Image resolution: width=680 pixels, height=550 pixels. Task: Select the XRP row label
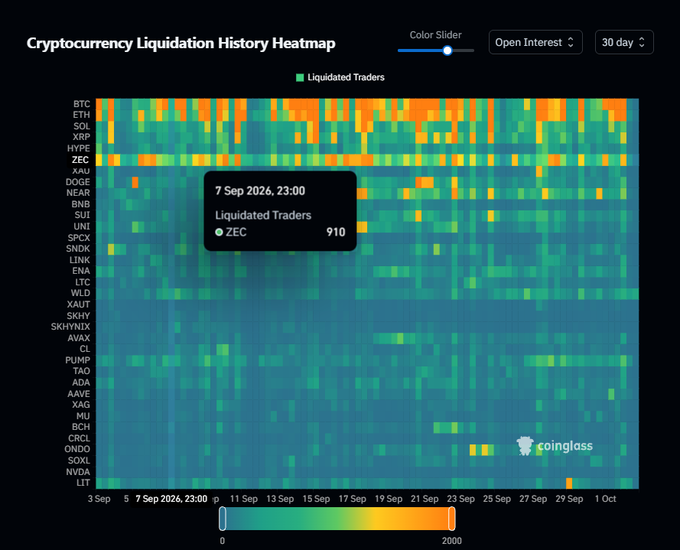[82, 137]
